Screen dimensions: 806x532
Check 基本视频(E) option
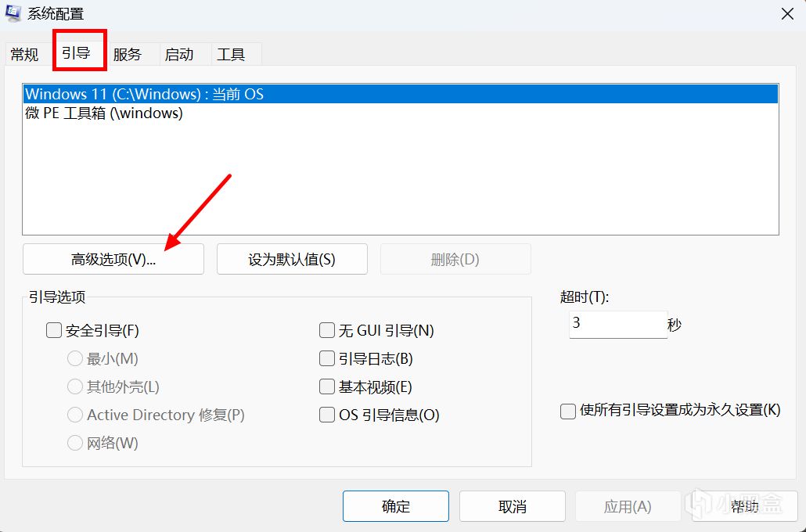327,386
